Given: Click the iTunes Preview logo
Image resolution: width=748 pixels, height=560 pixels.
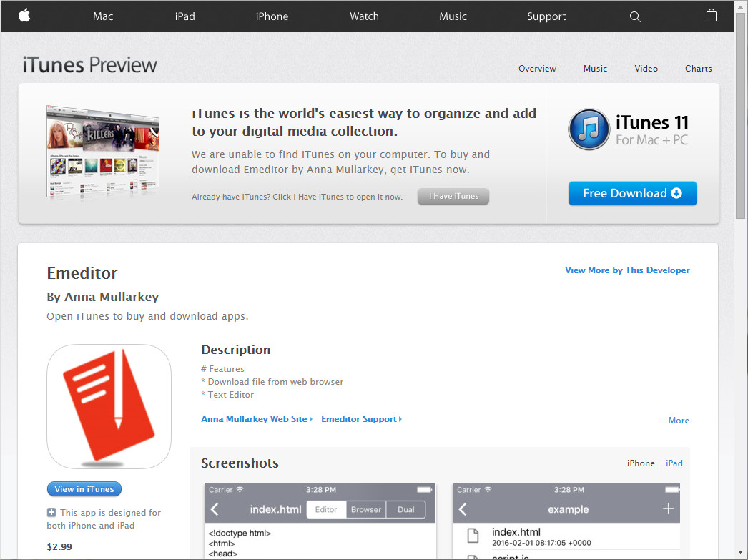Looking at the screenshot, I should (89, 64).
